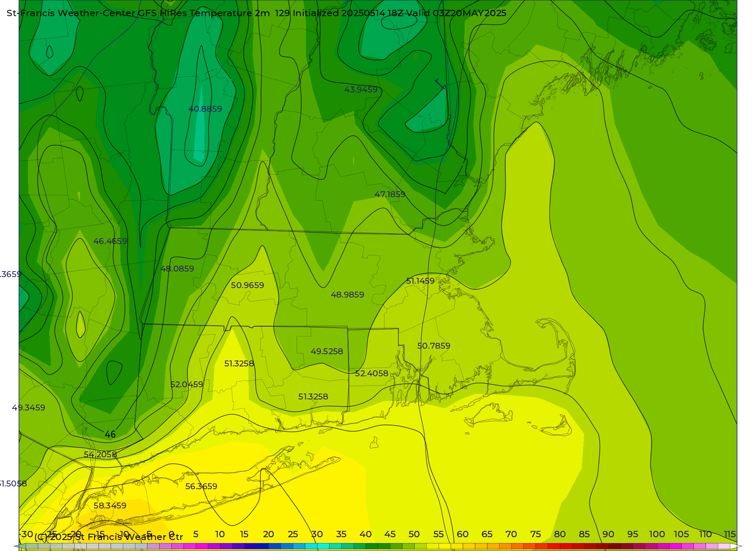Select the temperature value 40.8859
756x551 pixels.
point(205,109)
